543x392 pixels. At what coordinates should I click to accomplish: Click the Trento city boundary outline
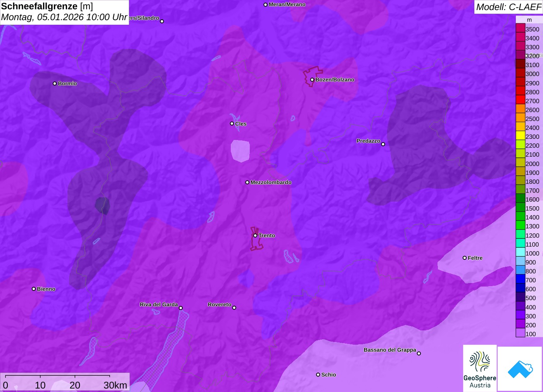pyautogui.click(x=256, y=238)
